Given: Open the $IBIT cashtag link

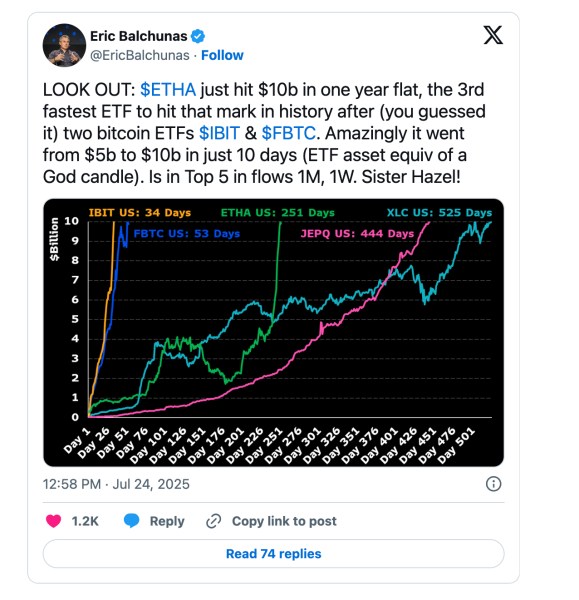Looking at the screenshot, I should tap(219, 134).
